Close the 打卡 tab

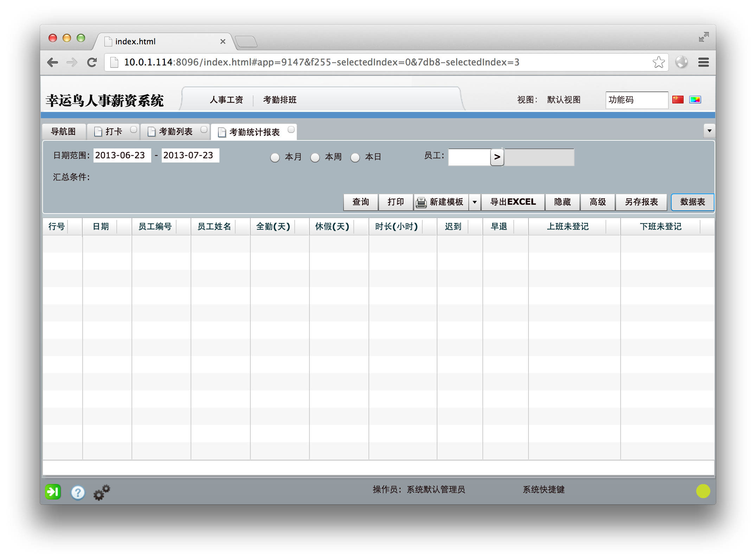tap(133, 129)
